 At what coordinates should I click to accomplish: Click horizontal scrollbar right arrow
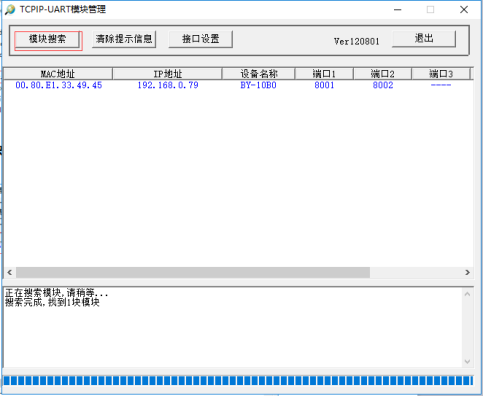click(467, 272)
